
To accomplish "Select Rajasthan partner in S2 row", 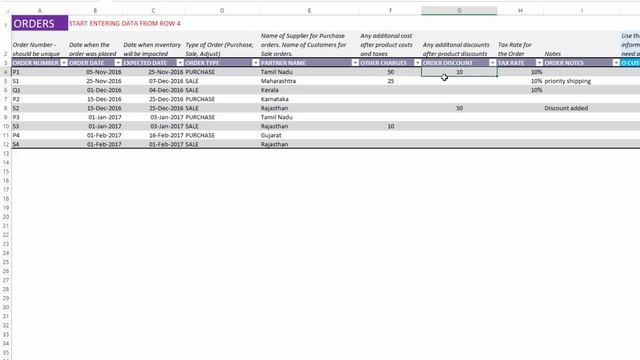I will (x=309, y=108).
